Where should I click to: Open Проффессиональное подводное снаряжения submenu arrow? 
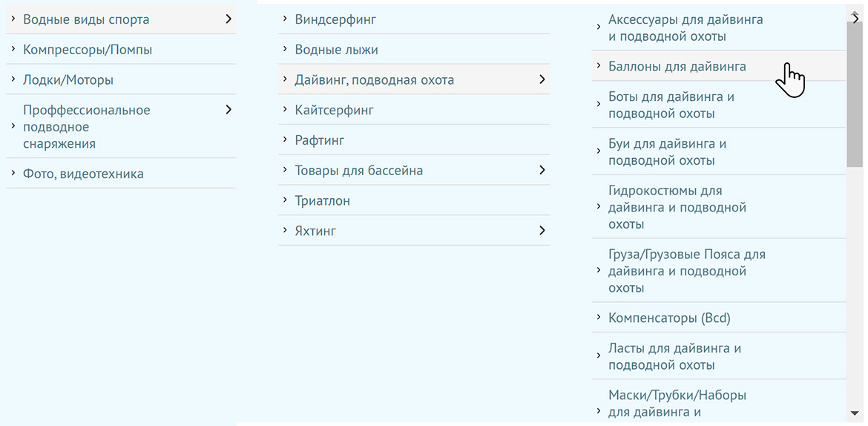(x=228, y=110)
